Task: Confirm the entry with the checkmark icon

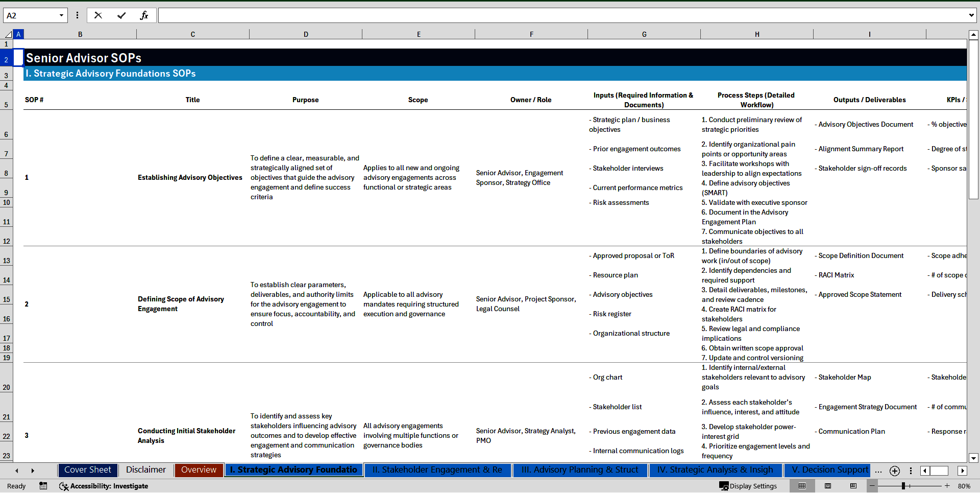Action: coord(121,15)
